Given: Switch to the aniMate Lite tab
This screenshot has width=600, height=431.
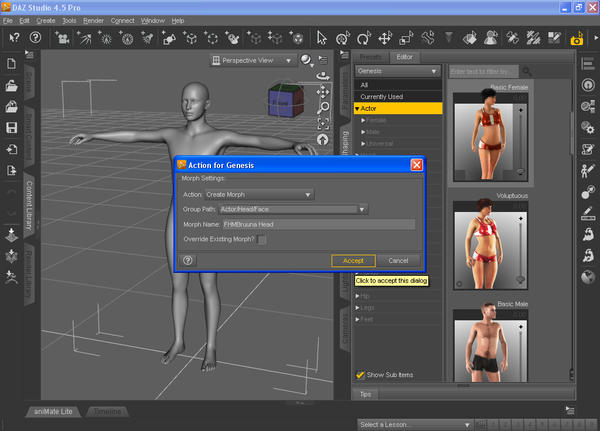Looking at the screenshot, I should pos(53,411).
